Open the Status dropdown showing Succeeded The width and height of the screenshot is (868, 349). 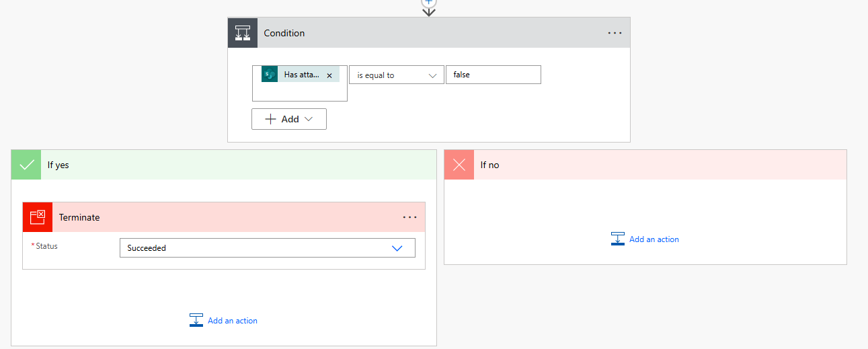coord(267,248)
